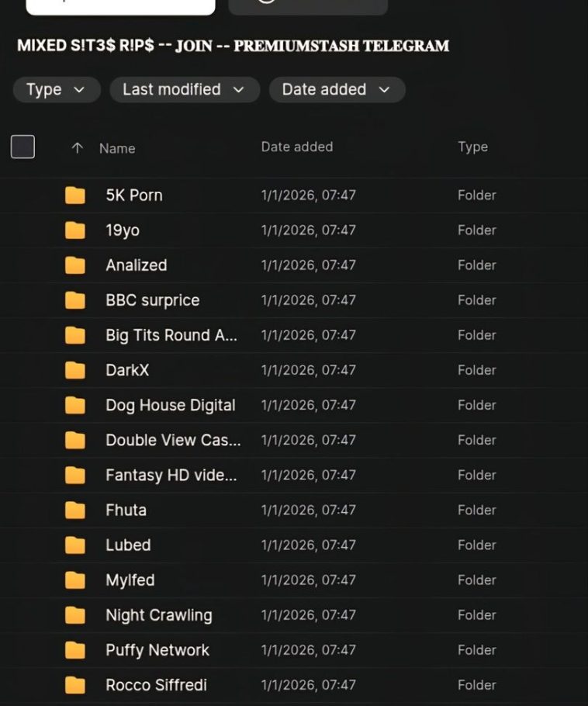
Task: Select the Night Crawling folder name
Action: 159,615
